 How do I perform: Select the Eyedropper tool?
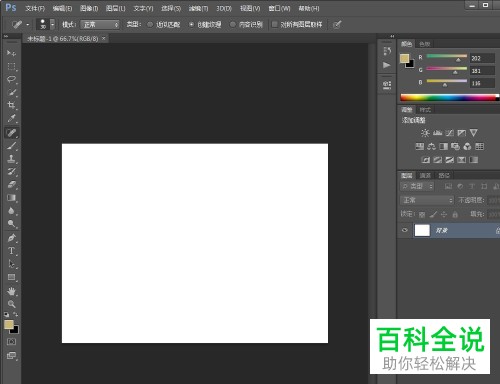click(11, 118)
